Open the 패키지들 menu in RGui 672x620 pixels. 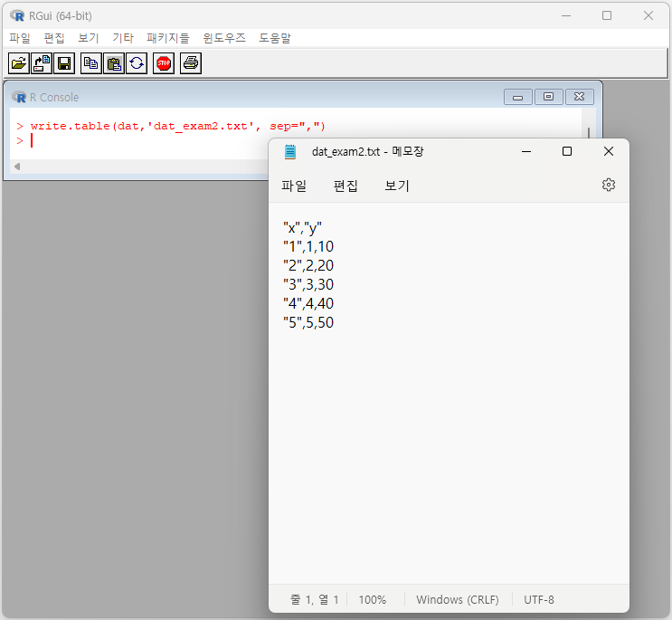[168, 38]
